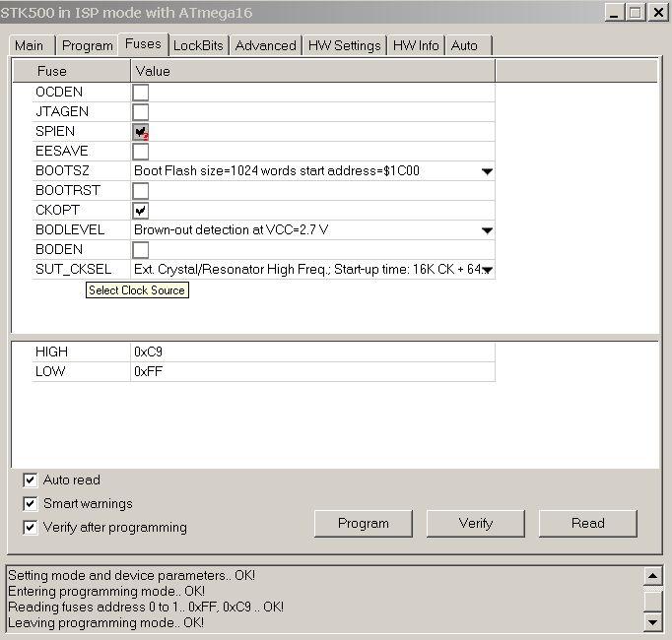Switch to the Main tab
Screen dimensions: 672x640
[33, 45]
